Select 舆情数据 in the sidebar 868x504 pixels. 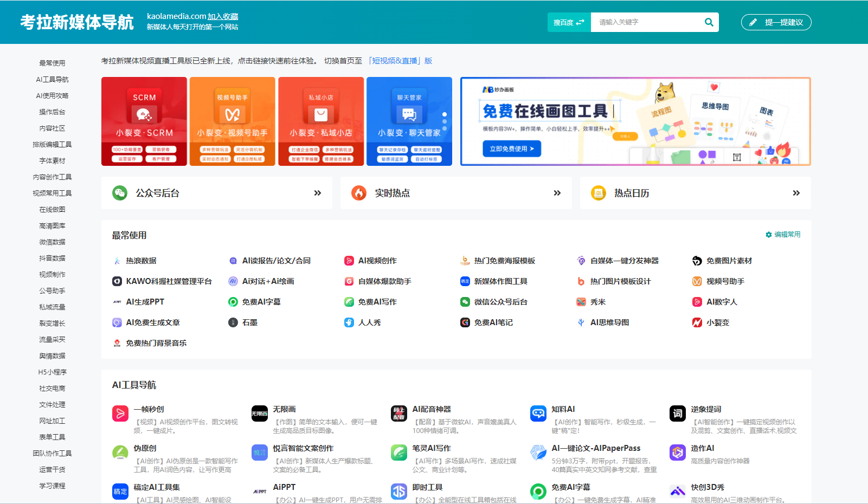pos(52,356)
